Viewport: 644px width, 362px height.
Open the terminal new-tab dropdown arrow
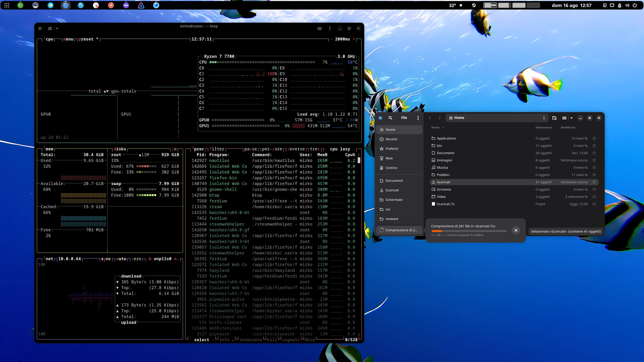pos(57,28)
